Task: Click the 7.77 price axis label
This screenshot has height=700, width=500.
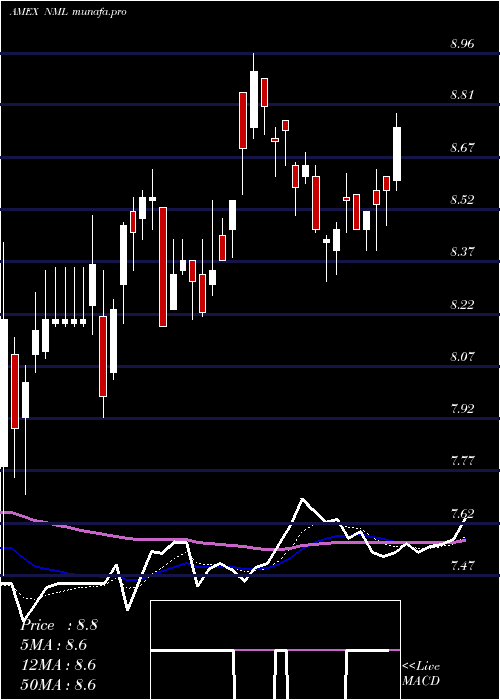Action: (462, 461)
